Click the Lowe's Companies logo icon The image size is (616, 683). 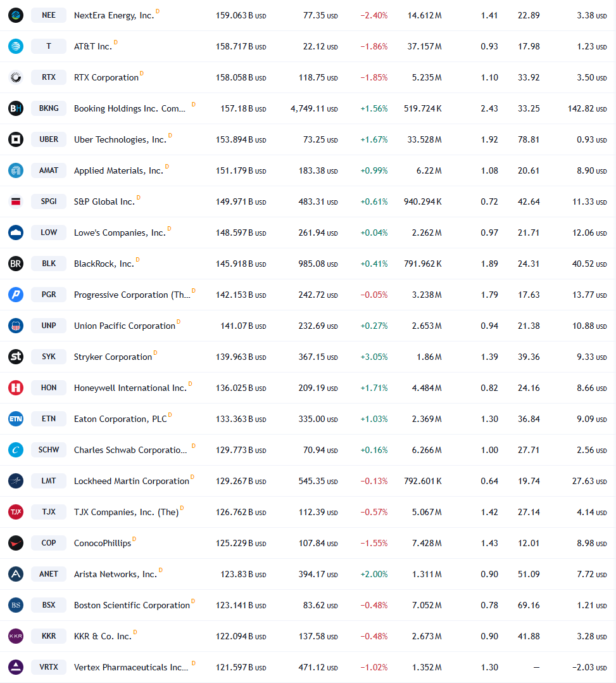coord(16,233)
